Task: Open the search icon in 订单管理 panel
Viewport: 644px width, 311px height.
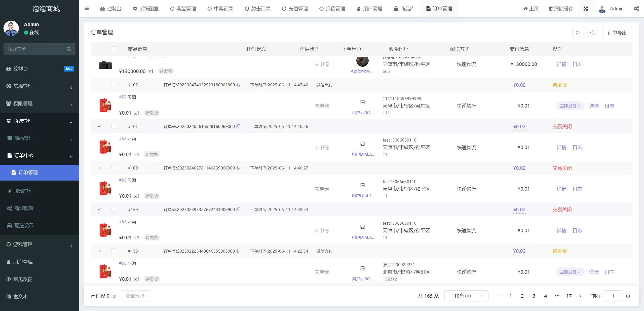Action: click(592, 32)
